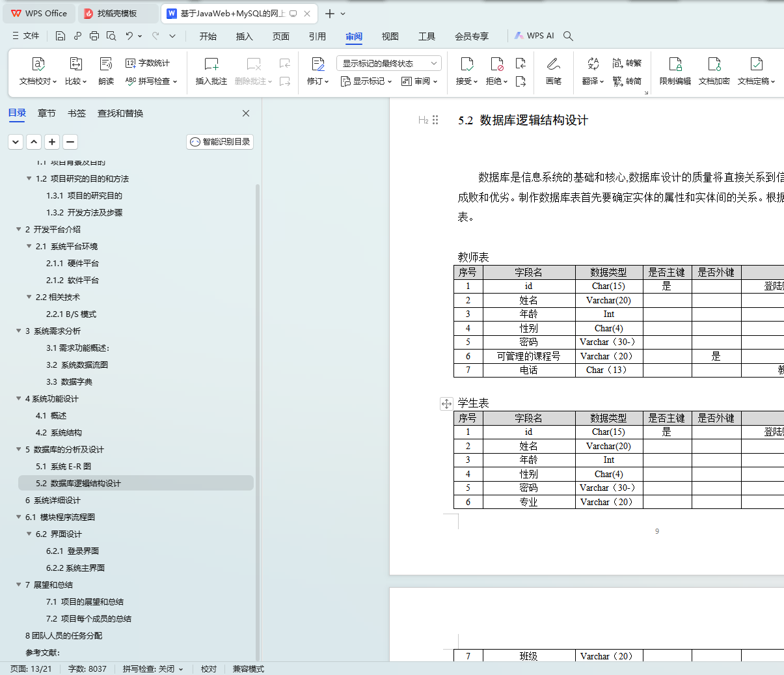Select the 画笔 pen tool
Image resolution: width=784 pixels, height=675 pixels.
click(554, 72)
